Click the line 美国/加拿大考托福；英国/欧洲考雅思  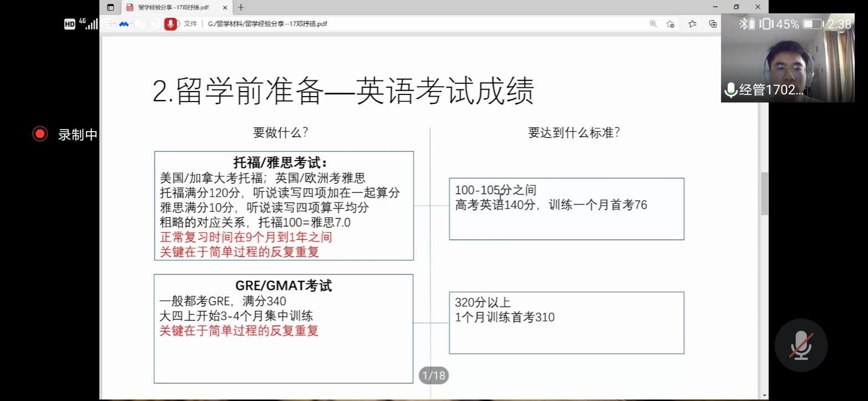tap(263, 178)
